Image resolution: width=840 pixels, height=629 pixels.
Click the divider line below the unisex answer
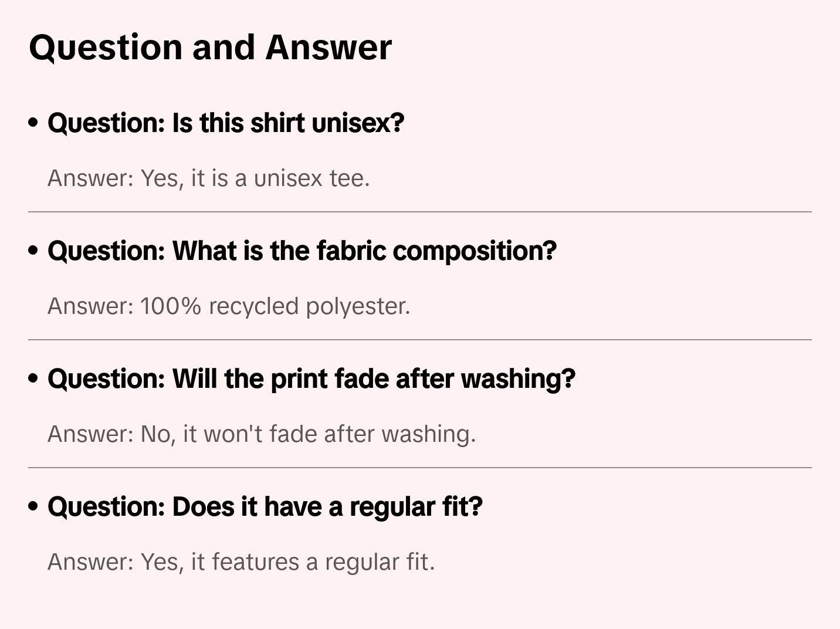(420, 212)
